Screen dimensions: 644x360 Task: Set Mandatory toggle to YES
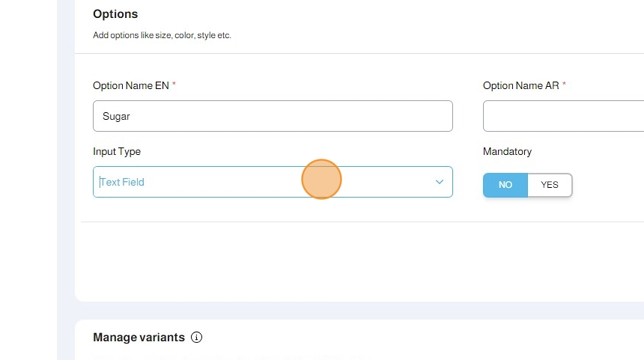tap(550, 185)
